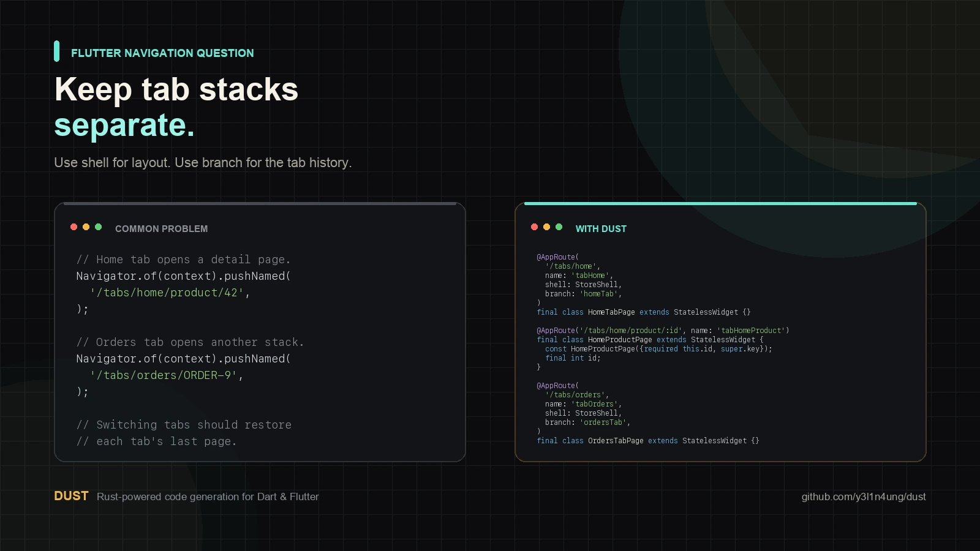Click the FLUTTER NAVIGATION QUESTION label
This screenshot has width=980, height=551.
162,53
